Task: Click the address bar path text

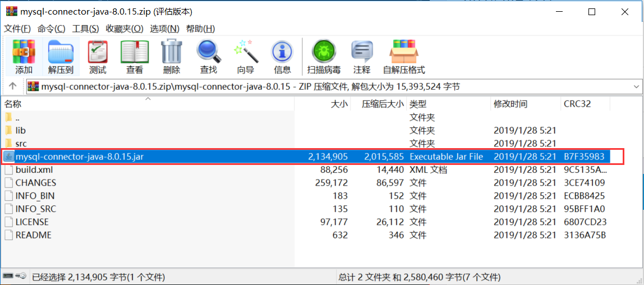Action: pos(251,86)
